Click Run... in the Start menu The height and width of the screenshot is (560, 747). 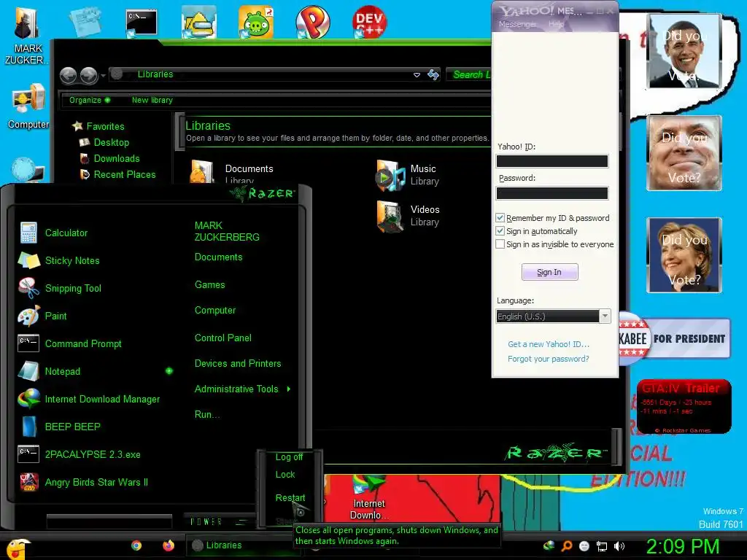[x=207, y=414]
